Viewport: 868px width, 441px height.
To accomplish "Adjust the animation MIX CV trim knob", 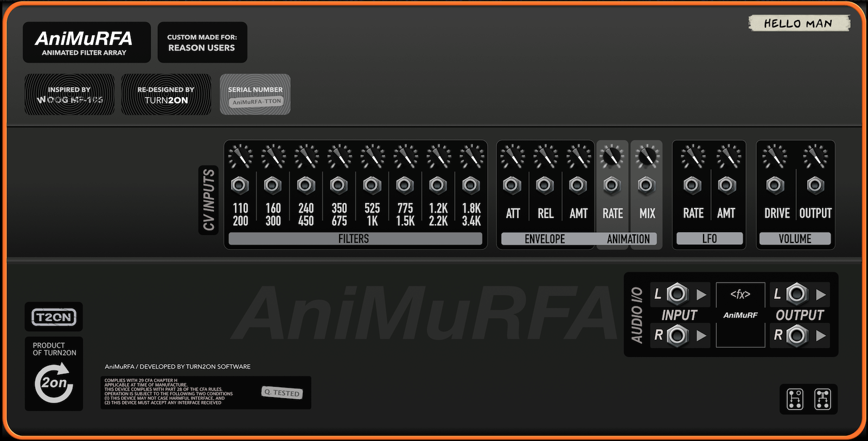I will 647,157.
